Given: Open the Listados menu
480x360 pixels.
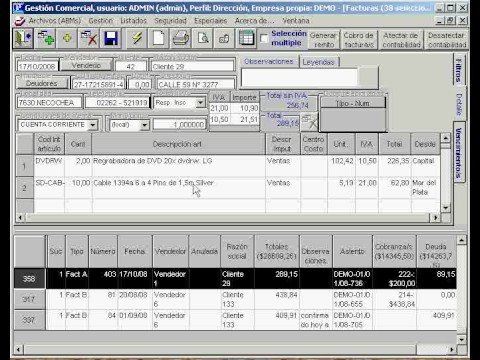Looking at the screenshot, I should click(133, 21).
